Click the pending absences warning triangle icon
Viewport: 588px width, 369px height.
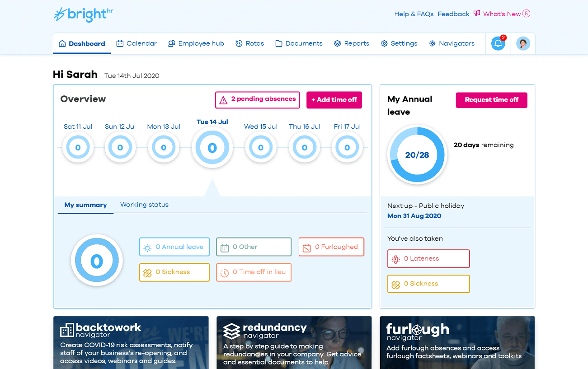coord(223,100)
